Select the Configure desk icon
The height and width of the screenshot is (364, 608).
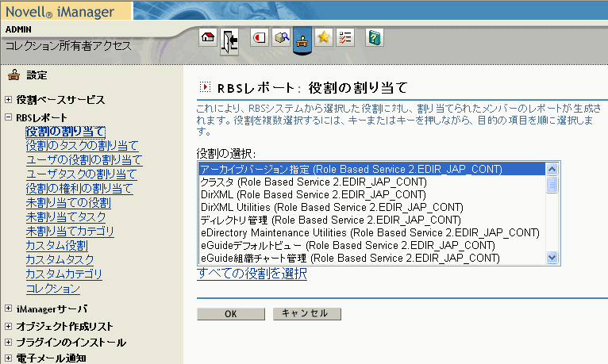(302, 40)
